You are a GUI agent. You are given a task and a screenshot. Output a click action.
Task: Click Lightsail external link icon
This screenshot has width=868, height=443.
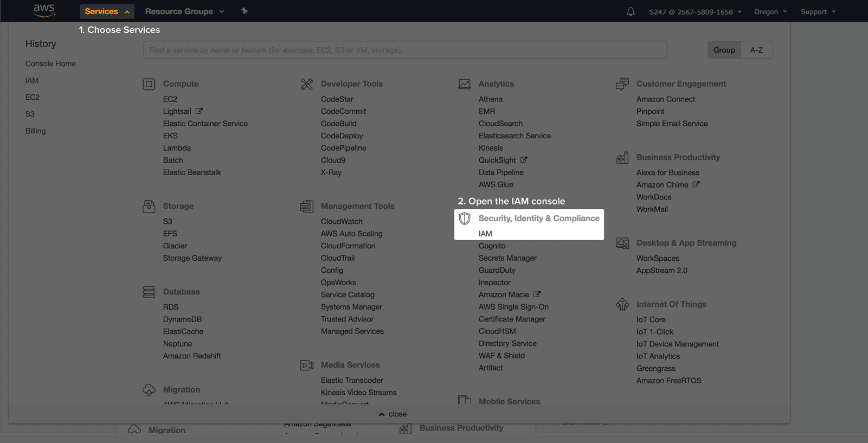[199, 111]
